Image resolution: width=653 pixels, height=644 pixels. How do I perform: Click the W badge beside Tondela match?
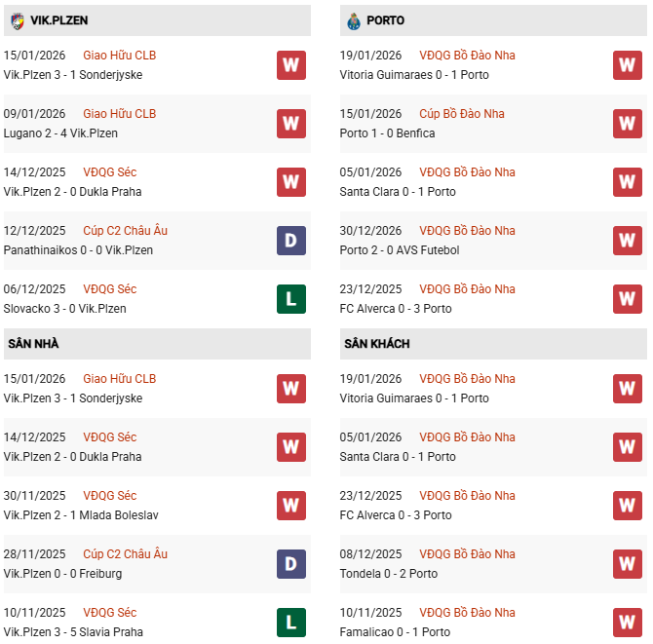pos(627,564)
